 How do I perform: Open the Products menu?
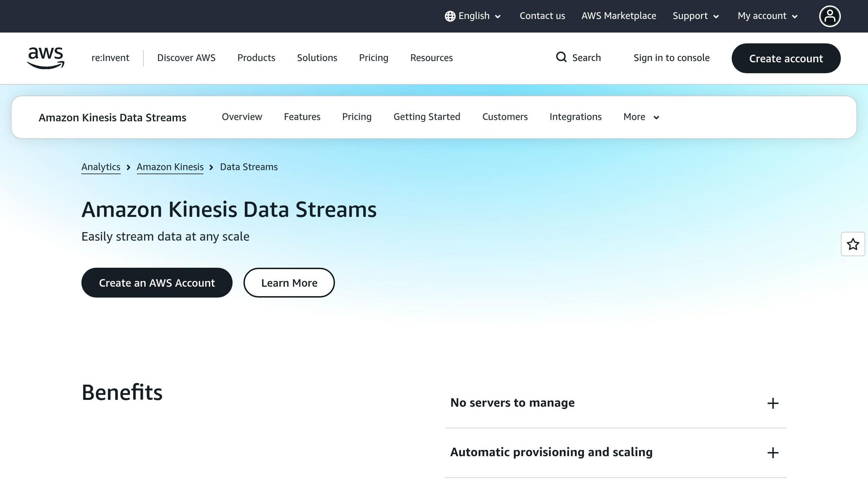256,58
